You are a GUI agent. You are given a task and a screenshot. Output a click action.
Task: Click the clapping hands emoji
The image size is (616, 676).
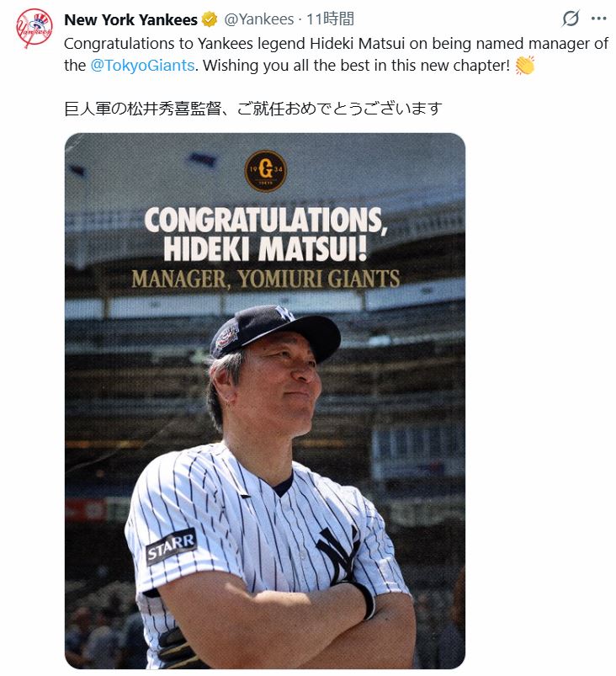(524, 65)
